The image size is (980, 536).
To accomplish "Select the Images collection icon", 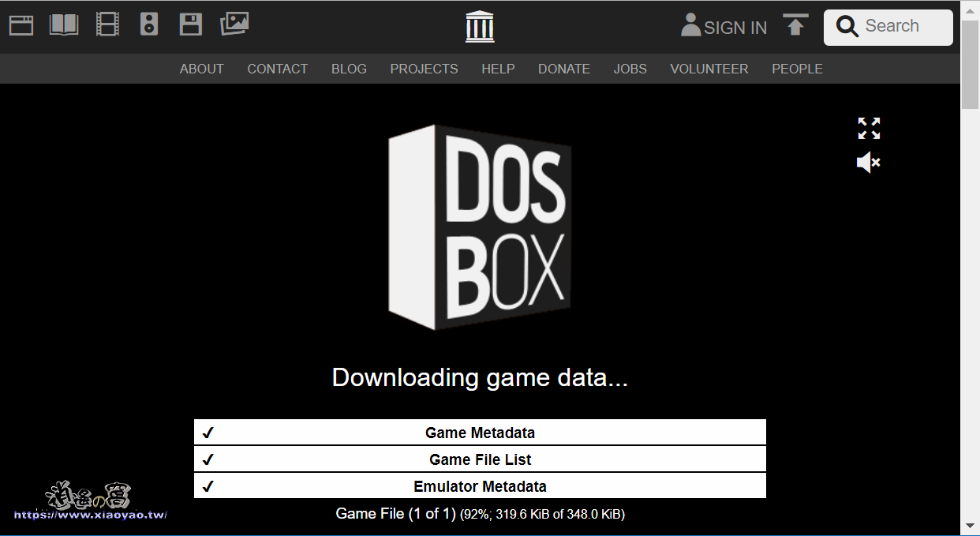I will [x=234, y=24].
